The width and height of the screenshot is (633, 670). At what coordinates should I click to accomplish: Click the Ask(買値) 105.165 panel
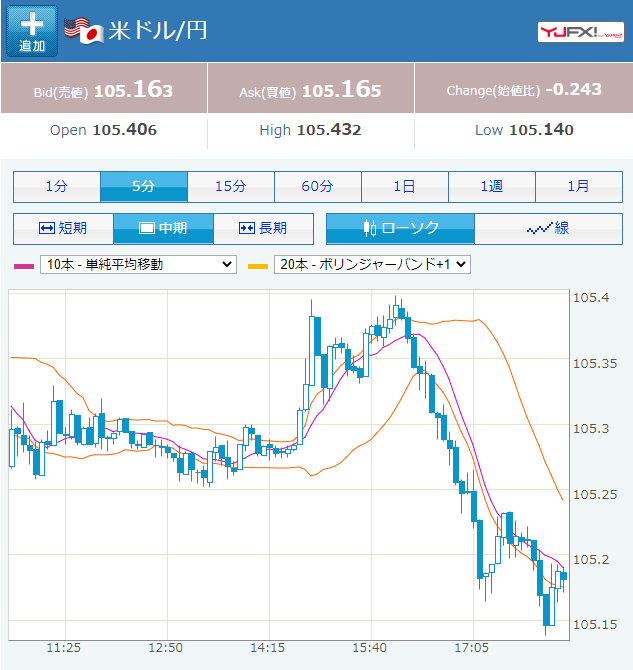(311, 88)
